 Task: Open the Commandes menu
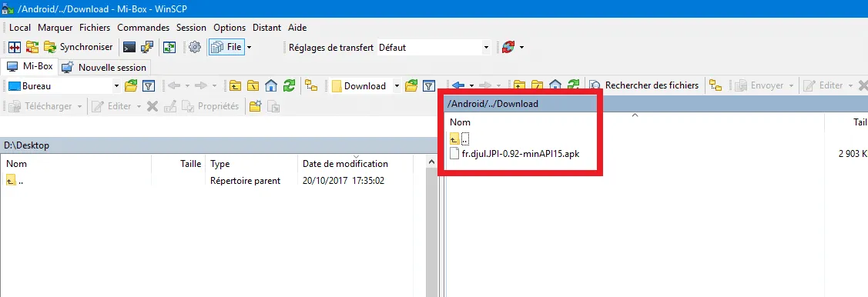[143, 28]
